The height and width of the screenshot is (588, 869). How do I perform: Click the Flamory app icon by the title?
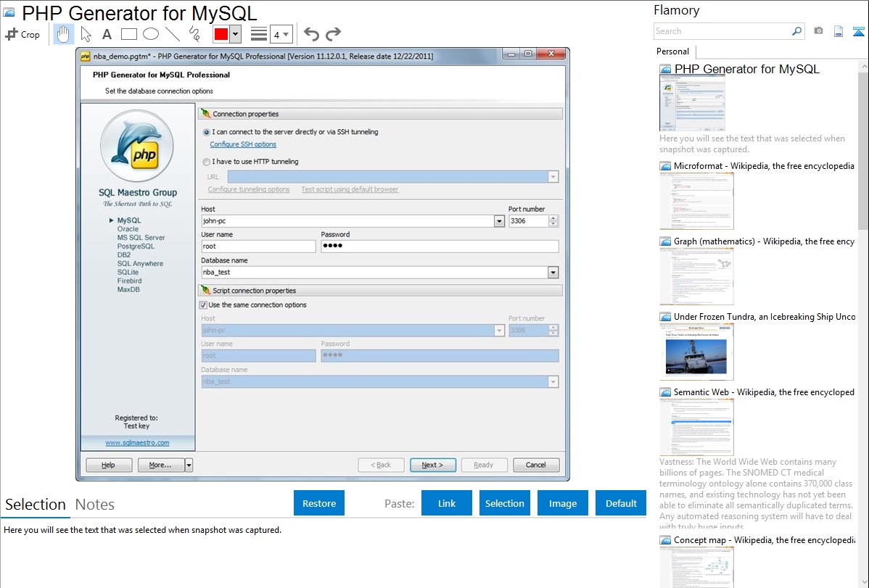pyautogui.click(x=9, y=12)
